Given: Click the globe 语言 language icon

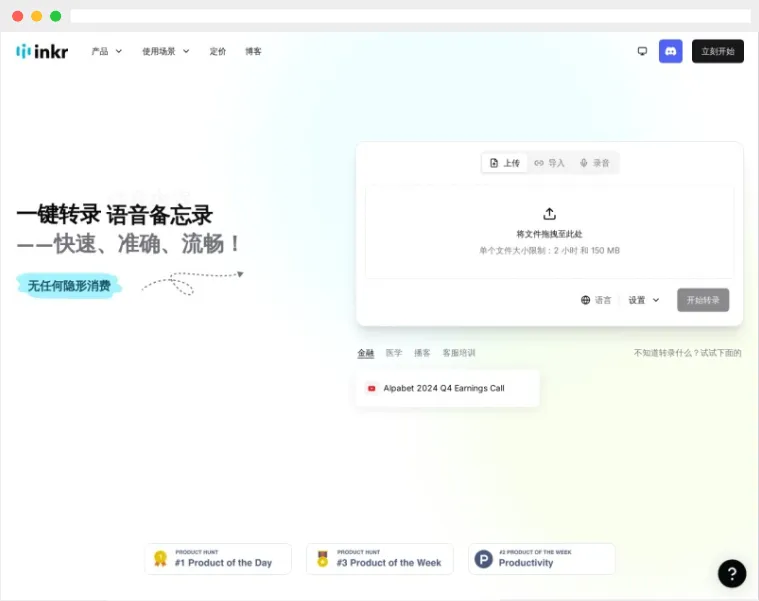Looking at the screenshot, I should point(586,300).
